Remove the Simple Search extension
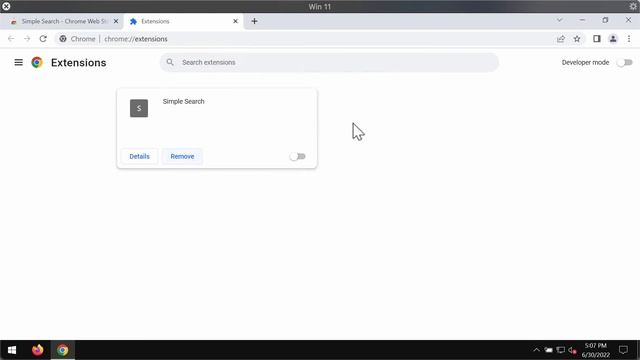The width and height of the screenshot is (640, 360). [182, 156]
